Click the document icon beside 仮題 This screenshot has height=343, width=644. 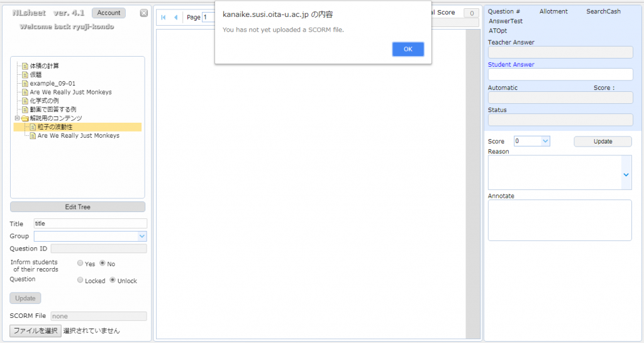click(25, 75)
